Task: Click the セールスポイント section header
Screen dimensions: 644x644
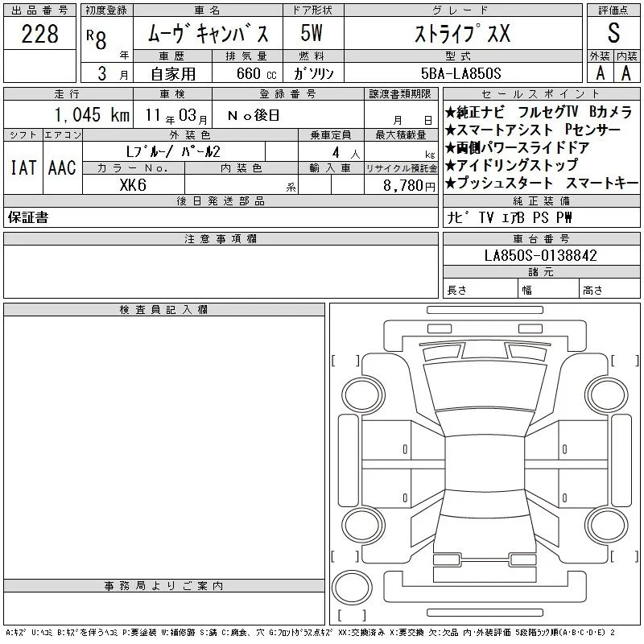Action: point(541,94)
